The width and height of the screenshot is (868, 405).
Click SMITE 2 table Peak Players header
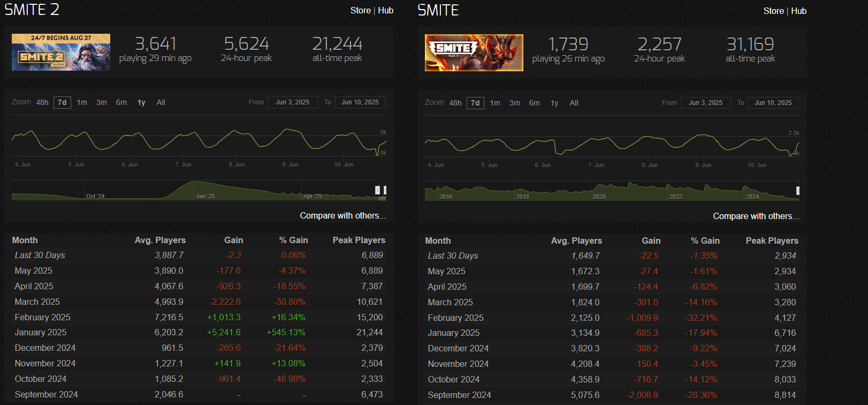359,240
